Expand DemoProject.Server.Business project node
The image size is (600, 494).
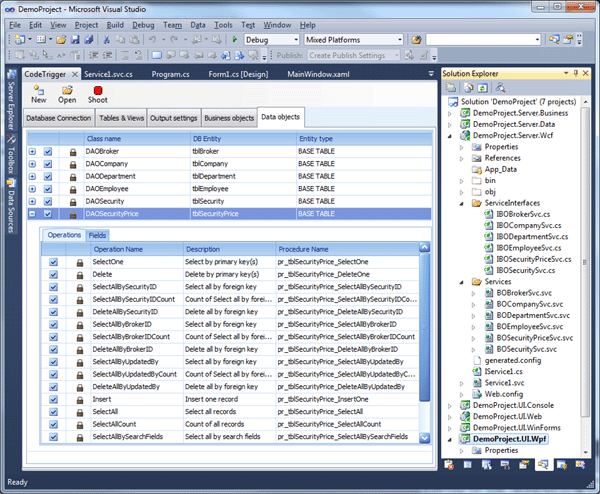click(450, 114)
